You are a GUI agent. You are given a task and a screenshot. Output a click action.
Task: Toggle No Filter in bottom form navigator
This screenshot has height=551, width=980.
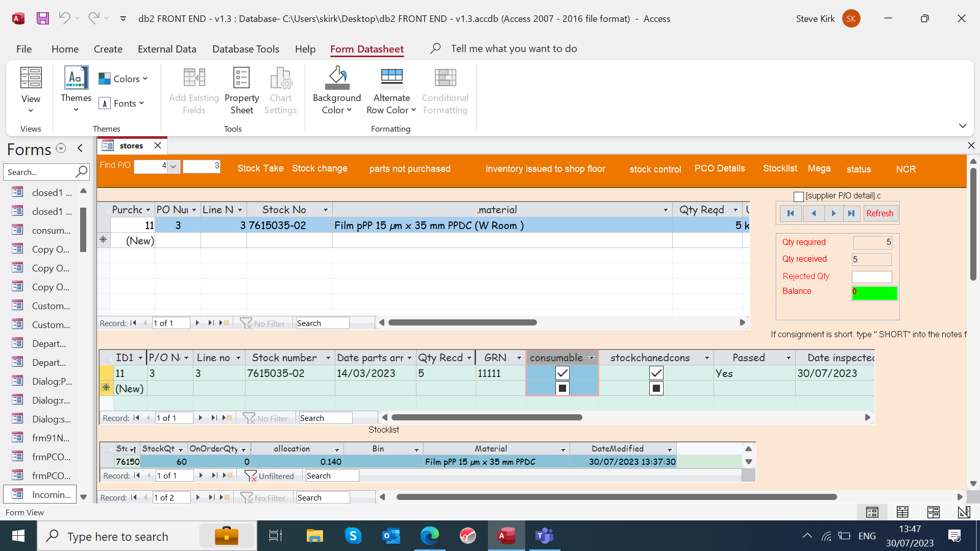[x=263, y=497]
